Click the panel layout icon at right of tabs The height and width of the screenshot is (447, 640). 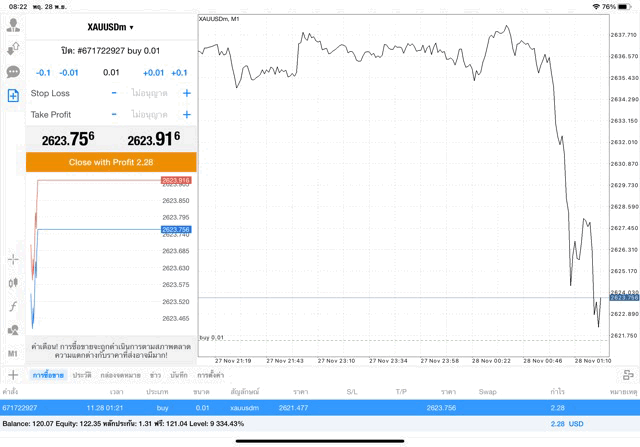point(628,374)
